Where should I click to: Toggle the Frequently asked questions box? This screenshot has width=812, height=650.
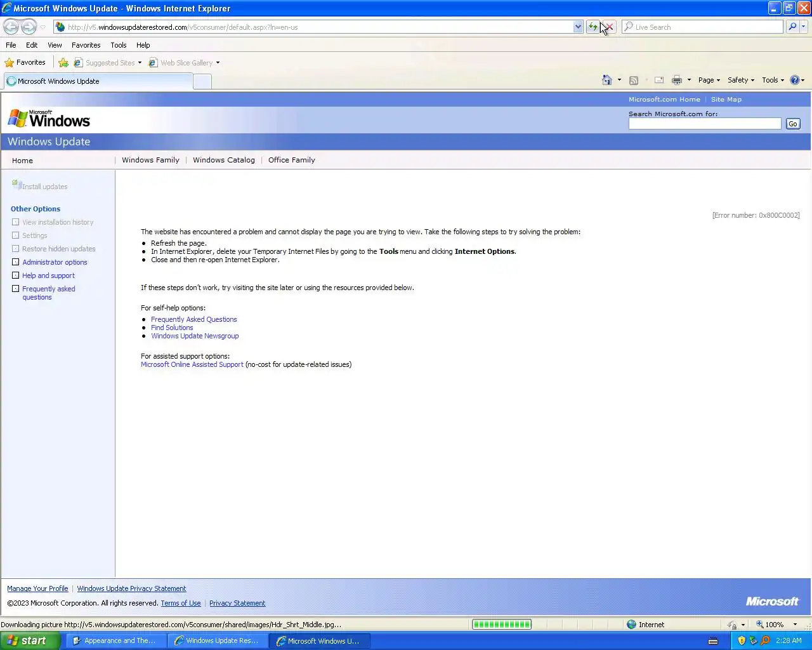pos(16,289)
